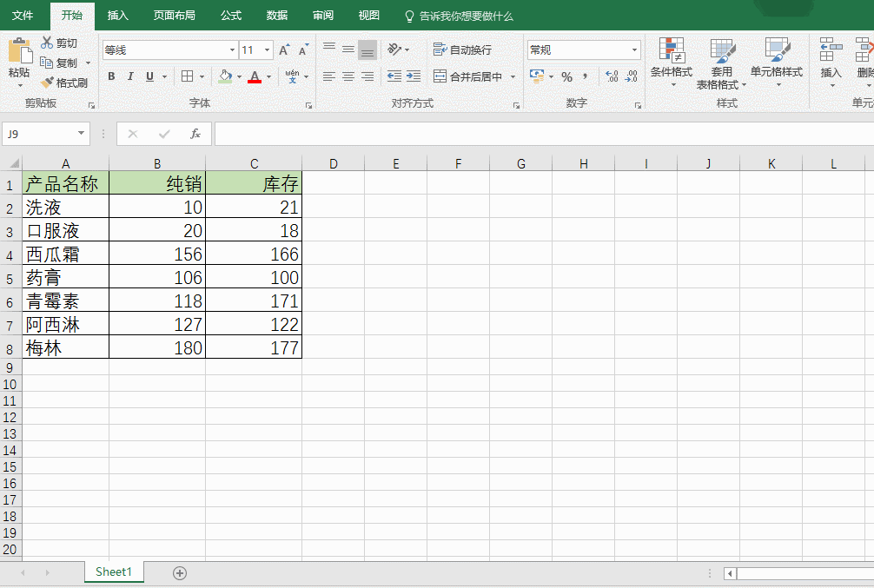Toggle align text right
Image resolution: width=874 pixels, height=588 pixels.
[367, 76]
